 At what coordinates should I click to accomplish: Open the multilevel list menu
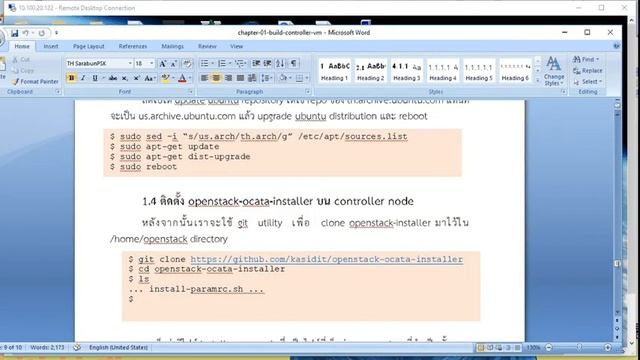[240, 63]
